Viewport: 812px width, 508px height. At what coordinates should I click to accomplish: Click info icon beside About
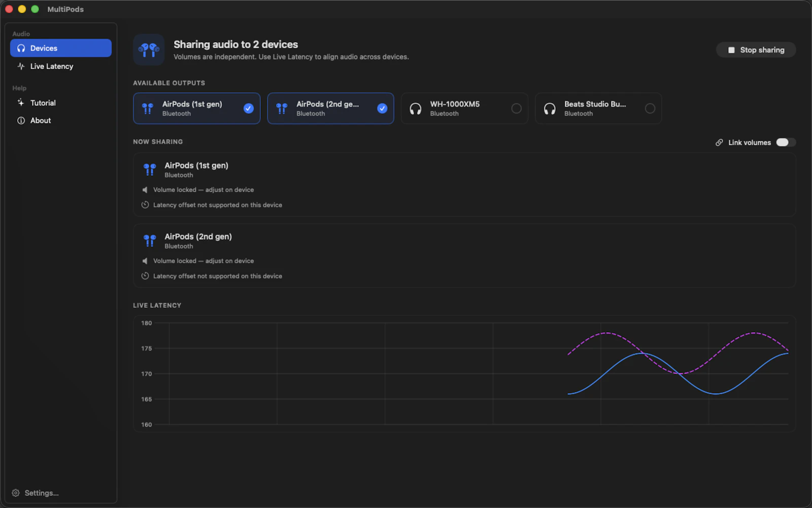point(21,120)
